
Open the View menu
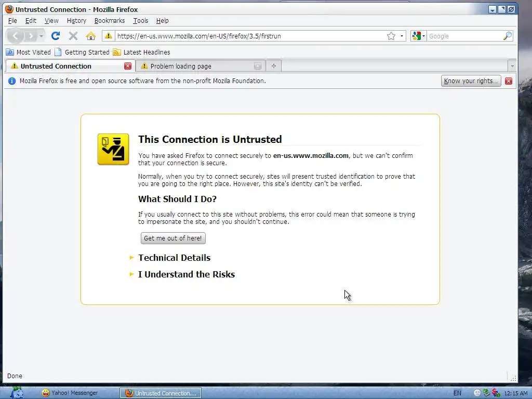(51, 21)
